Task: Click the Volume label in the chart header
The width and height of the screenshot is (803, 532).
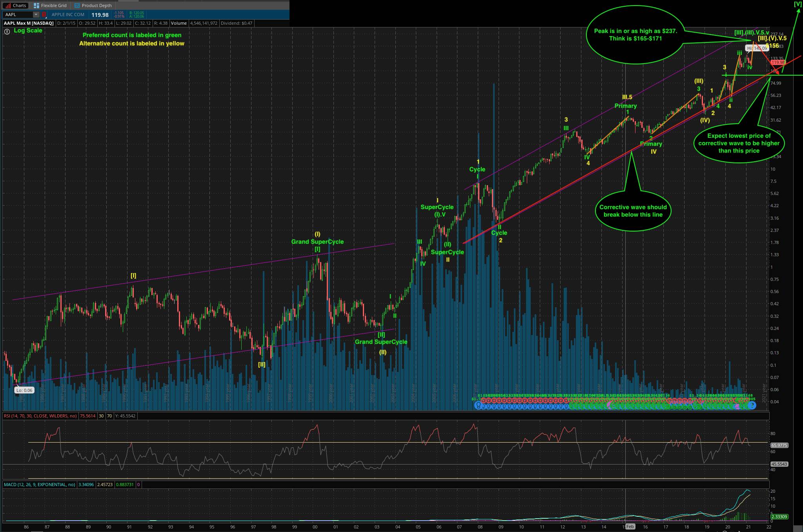Action: click(x=178, y=23)
